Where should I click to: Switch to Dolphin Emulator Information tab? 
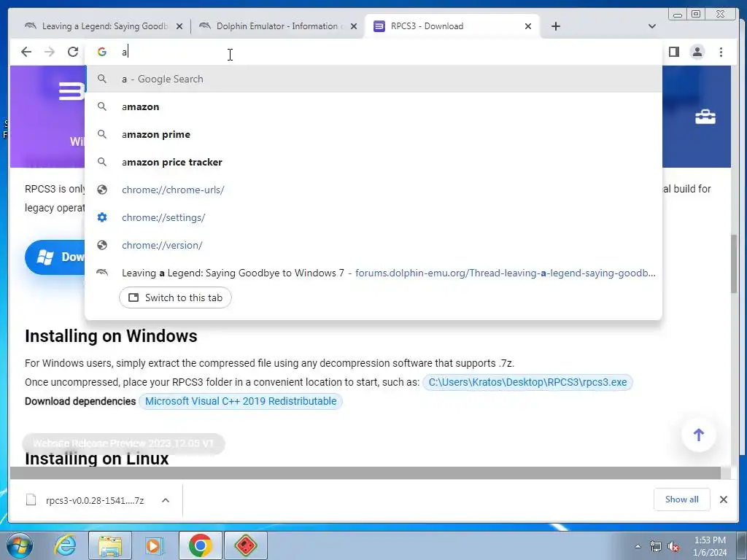click(x=277, y=26)
